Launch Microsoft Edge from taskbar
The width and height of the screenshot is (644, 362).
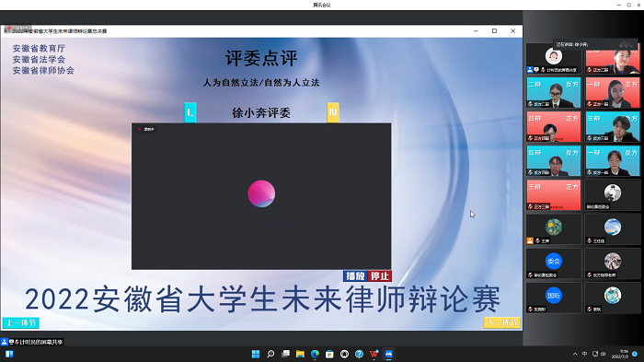pyautogui.click(x=315, y=355)
